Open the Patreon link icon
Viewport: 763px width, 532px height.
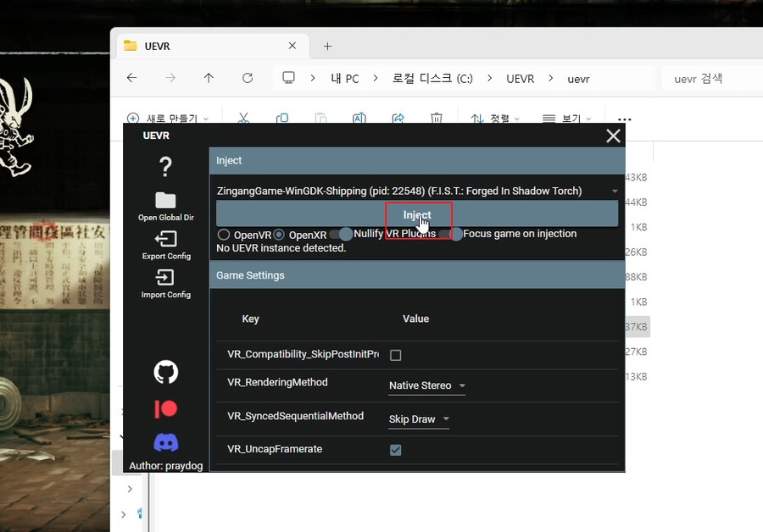coord(165,409)
